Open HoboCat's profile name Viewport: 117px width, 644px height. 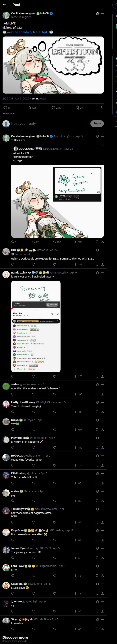tap(17, 455)
